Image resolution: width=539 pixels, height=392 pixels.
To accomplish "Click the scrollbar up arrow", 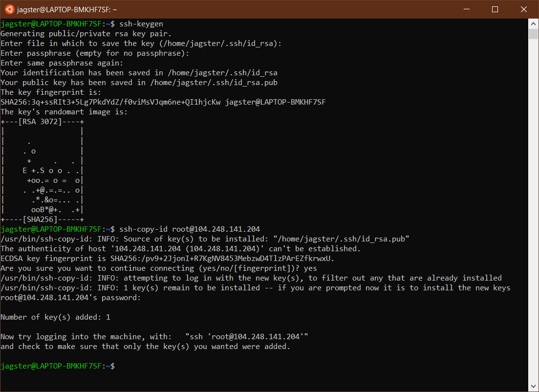I will [534, 23].
